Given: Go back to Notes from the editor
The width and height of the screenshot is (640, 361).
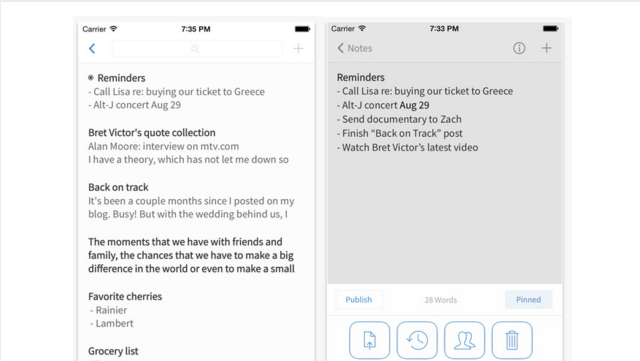Looking at the screenshot, I should click(x=355, y=48).
